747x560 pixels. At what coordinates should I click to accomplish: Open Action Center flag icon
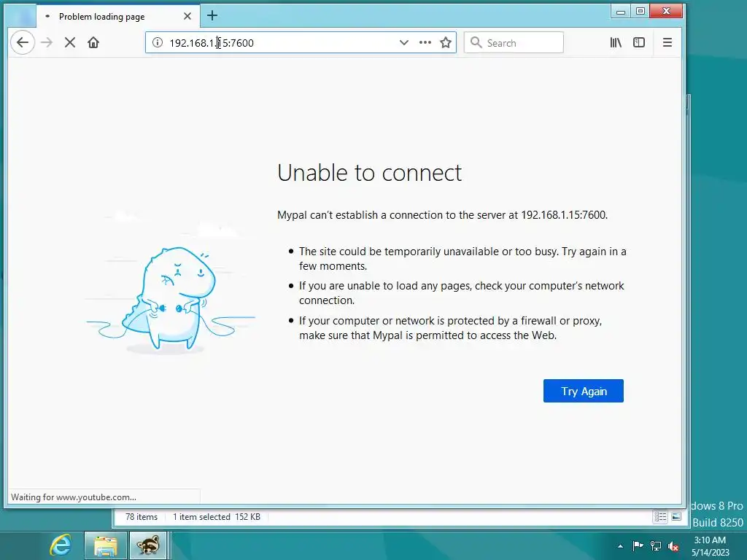(638, 545)
